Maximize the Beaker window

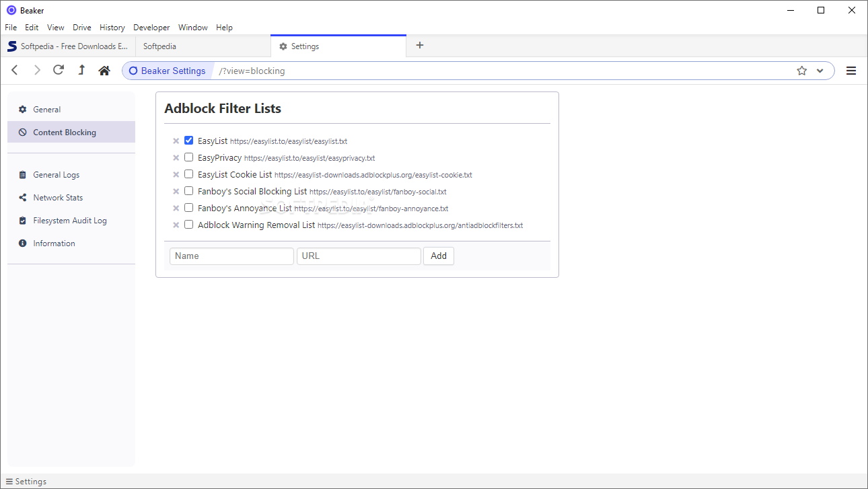pos(821,10)
